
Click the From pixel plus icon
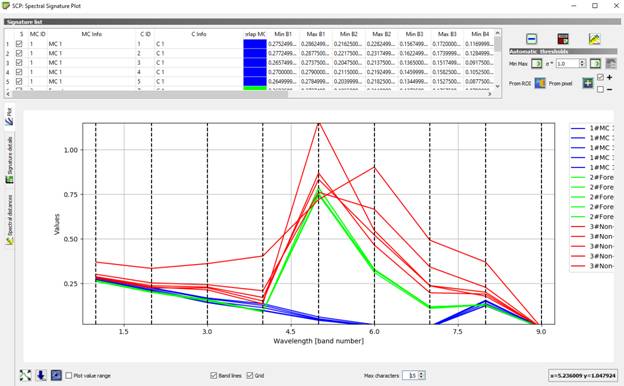coord(588,83)
